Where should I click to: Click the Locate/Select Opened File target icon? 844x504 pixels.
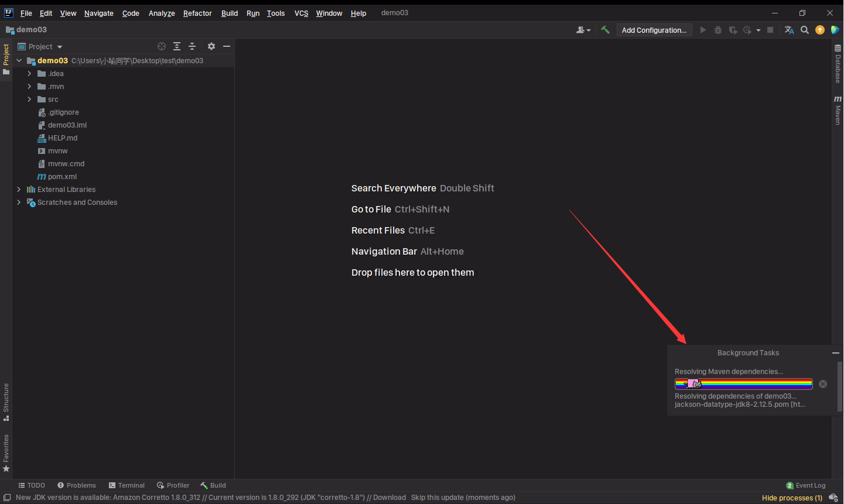click(x=162, y=46)
